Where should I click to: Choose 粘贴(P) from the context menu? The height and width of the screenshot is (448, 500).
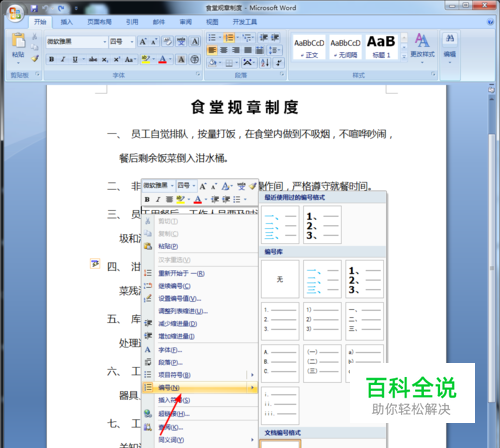pyautogui.click(x=200, y=246)
